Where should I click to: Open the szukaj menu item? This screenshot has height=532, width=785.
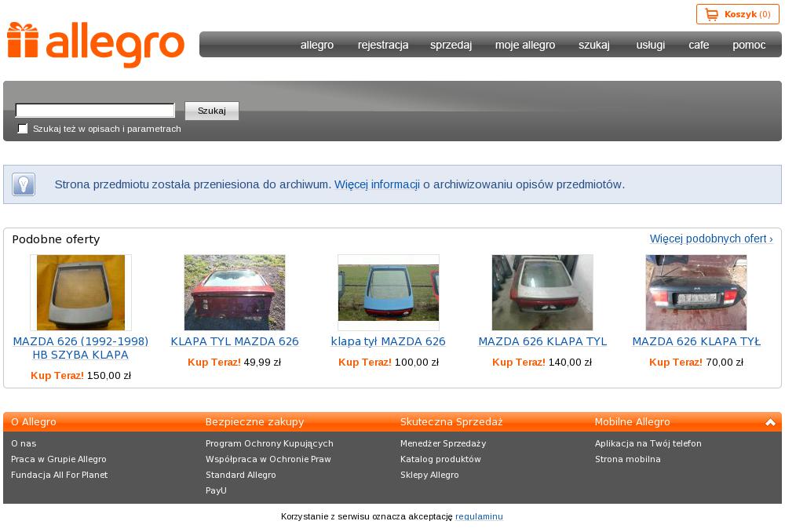[594, 45]
